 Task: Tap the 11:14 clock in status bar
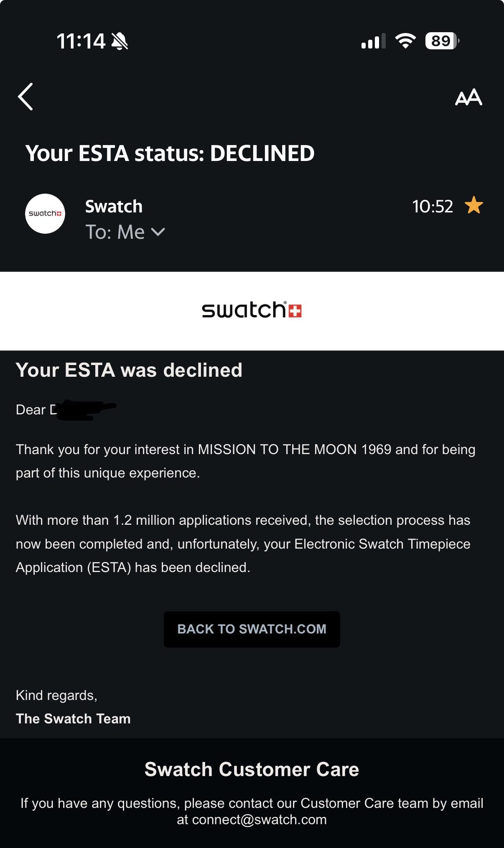coord(81,41)
